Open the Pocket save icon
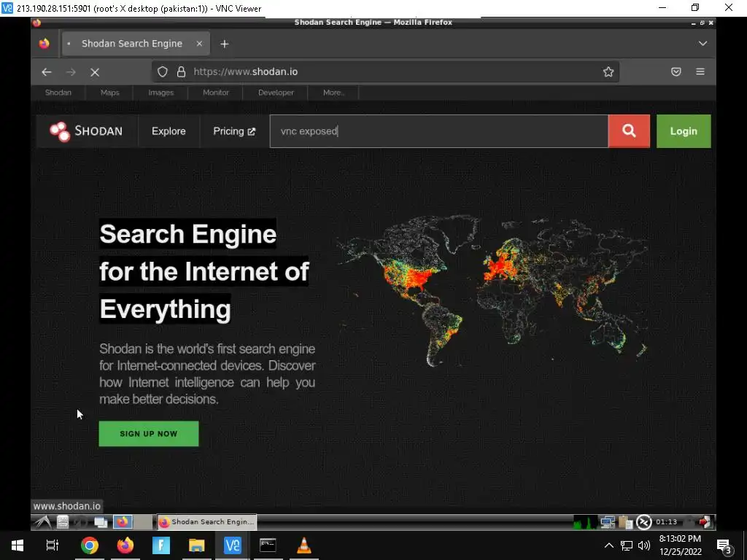Image resolution: width=747 pixels, height=560 pixels. tap(676, 72)
